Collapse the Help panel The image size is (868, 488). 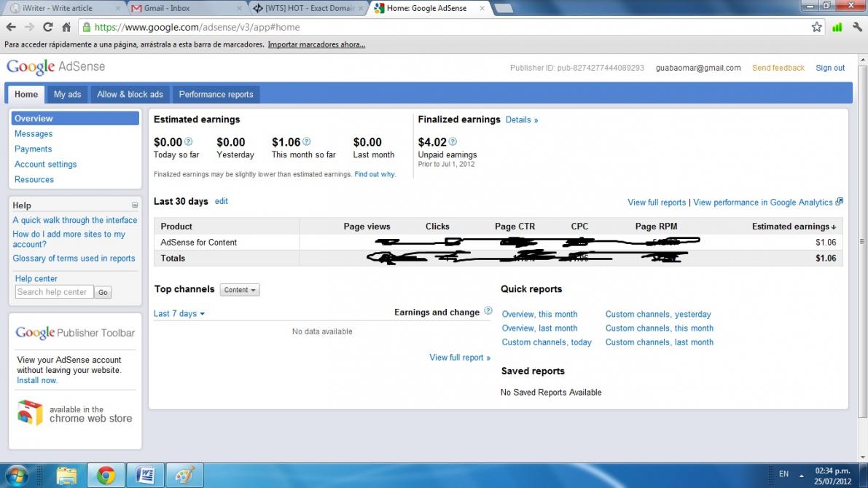(135, 205)
